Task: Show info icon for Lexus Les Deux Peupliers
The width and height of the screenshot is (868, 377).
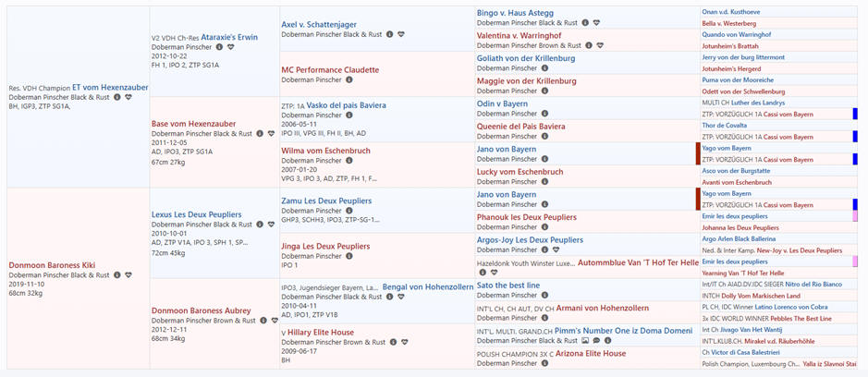Action: (260, 225)
